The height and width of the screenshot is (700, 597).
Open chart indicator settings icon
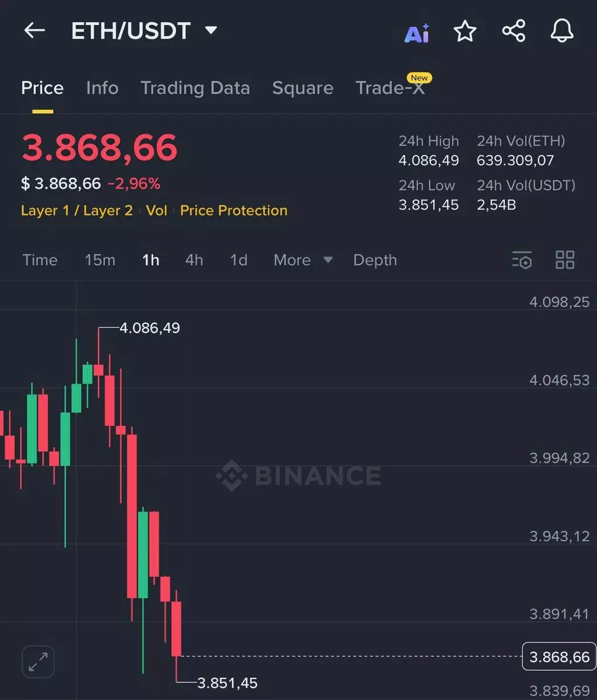click(522, 260)
